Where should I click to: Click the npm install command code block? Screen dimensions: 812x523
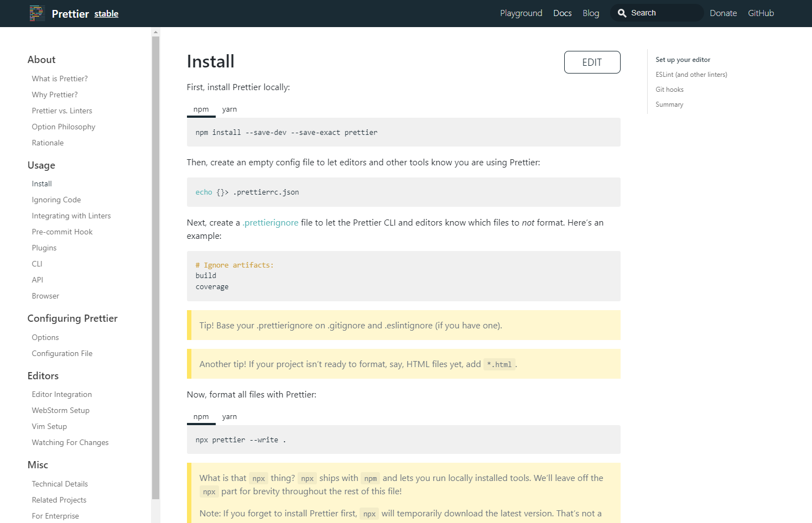click(x=404, y=132)
